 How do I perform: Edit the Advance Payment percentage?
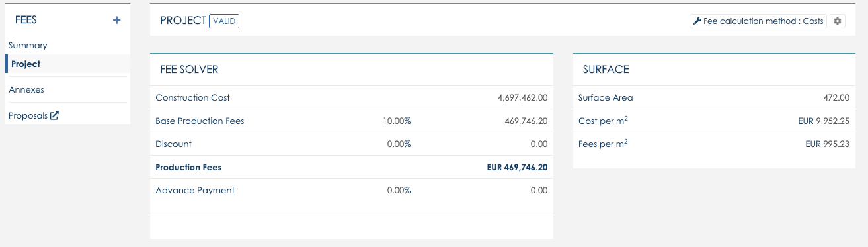(x=399, y=191)
